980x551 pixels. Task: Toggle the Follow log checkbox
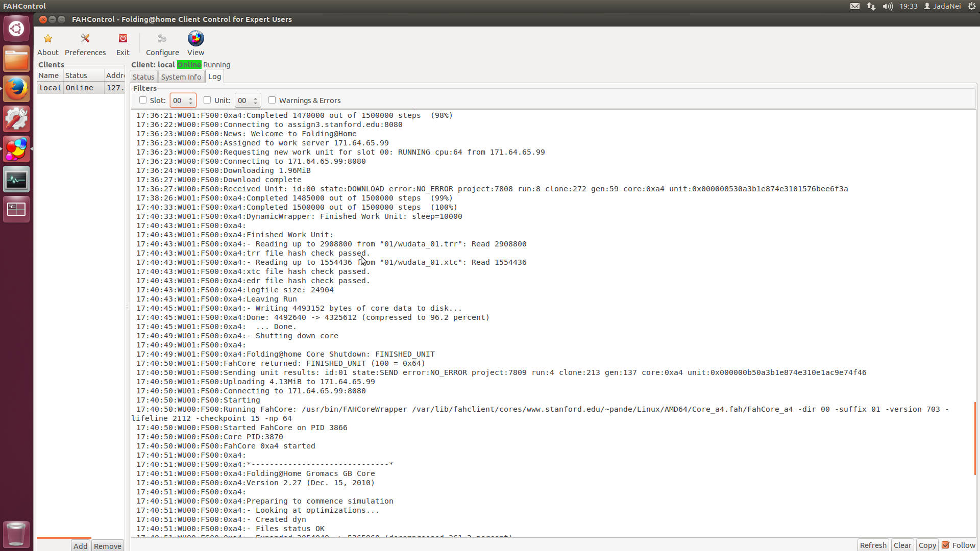pyautogui.click(x=946, y=545)
